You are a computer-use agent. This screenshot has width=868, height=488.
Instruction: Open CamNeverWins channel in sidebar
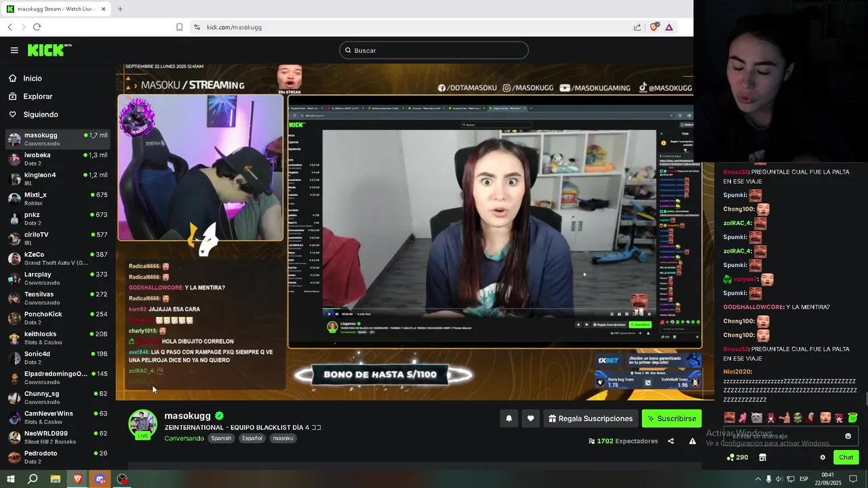tap(58, 417)
